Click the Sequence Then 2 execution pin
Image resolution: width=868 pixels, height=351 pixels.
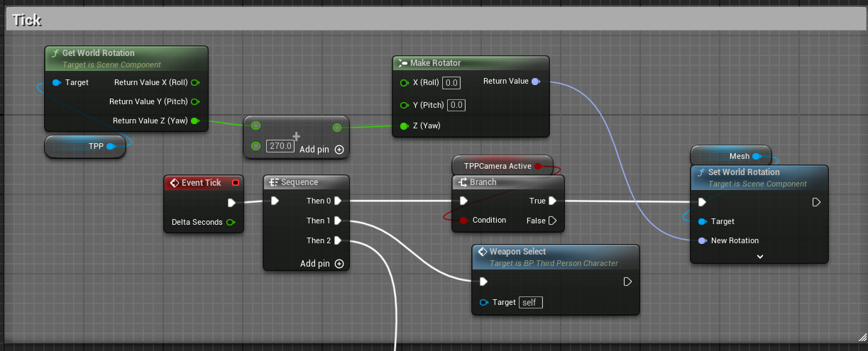(338, 240)
